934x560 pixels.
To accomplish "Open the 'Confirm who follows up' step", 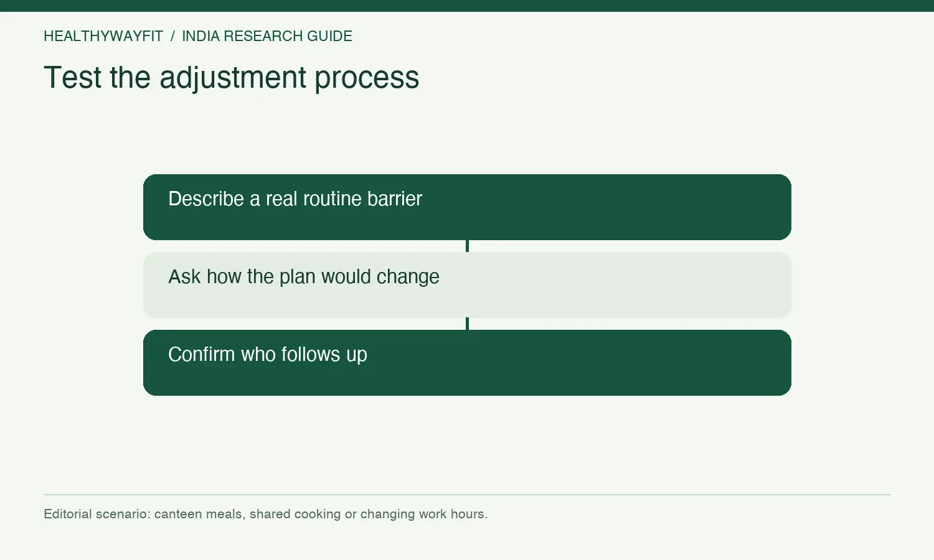I will coord(467,363).
